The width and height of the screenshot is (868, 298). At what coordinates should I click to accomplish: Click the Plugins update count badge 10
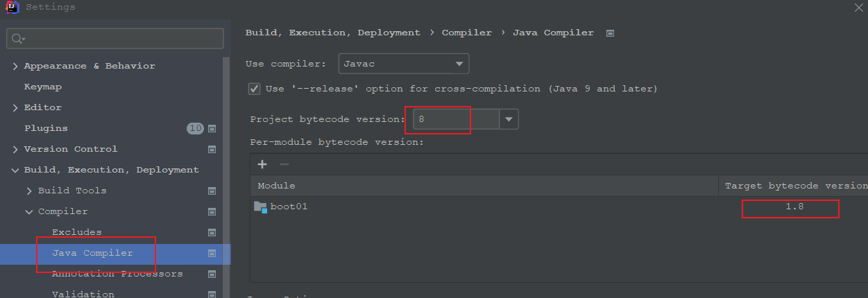(195, 128)
